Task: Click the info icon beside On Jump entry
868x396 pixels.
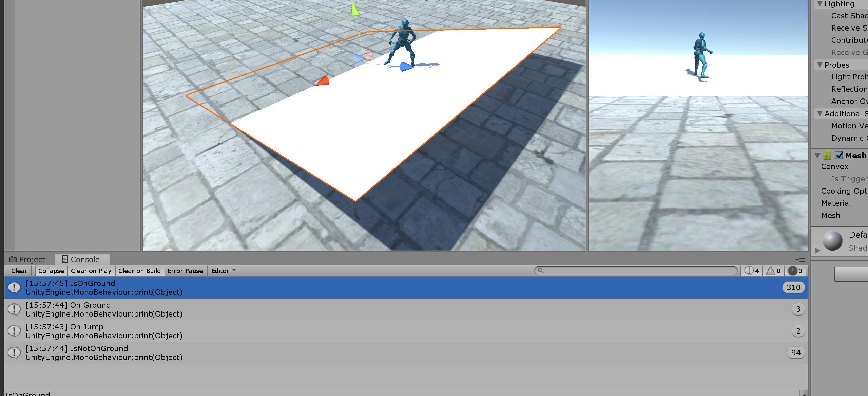Action: click(14, 331)
